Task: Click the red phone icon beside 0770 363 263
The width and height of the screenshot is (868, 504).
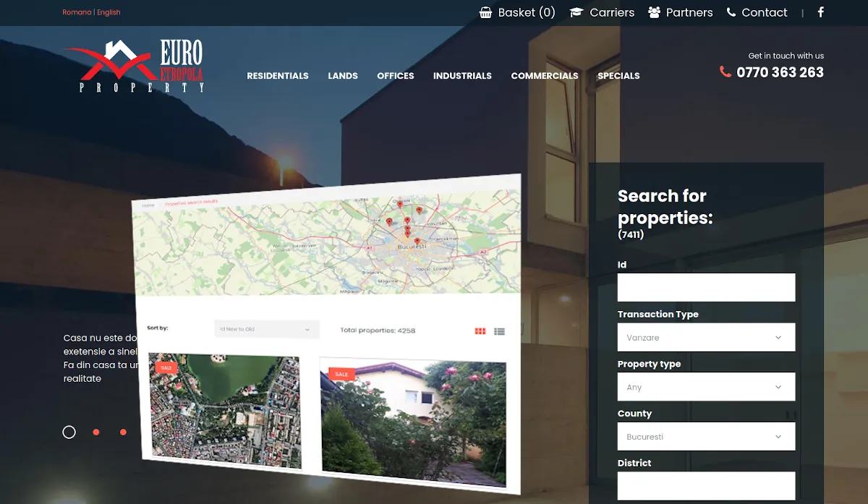Action: click(x=726, y=72)
